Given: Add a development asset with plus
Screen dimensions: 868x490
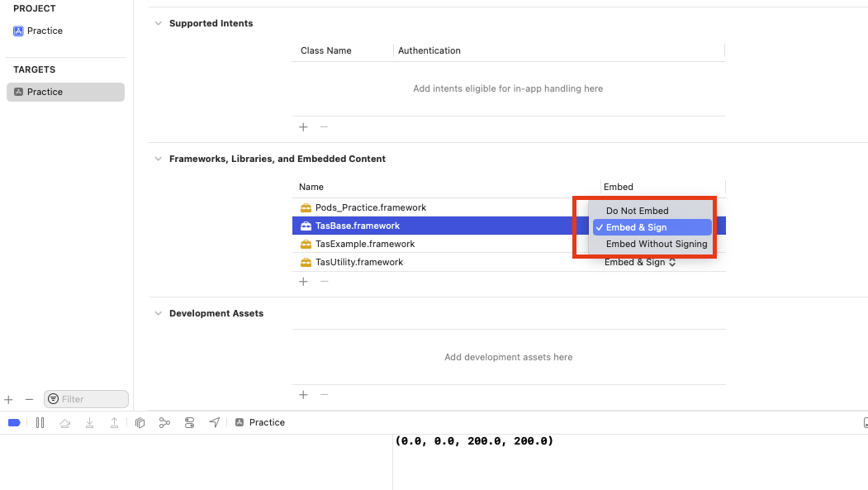Looking at the screenshot, I should (x=303, y=395).
